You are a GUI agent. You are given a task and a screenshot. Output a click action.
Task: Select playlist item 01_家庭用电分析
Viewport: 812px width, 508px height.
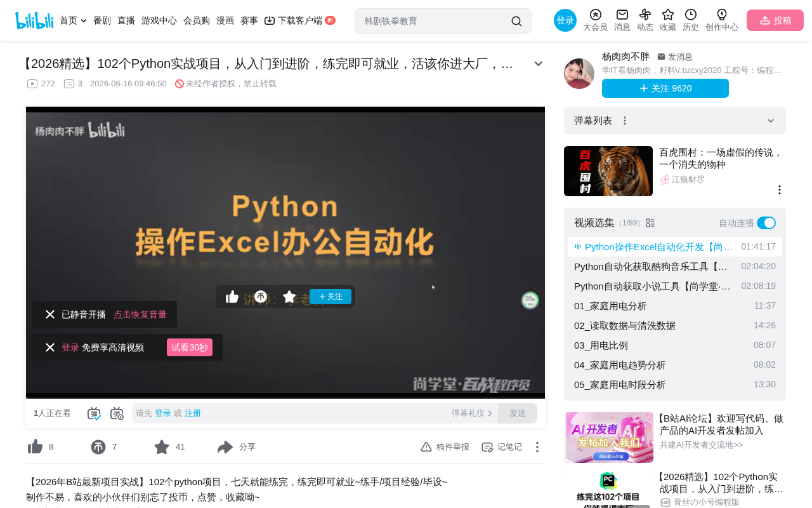pyautogui.click(x=675, y=305)
